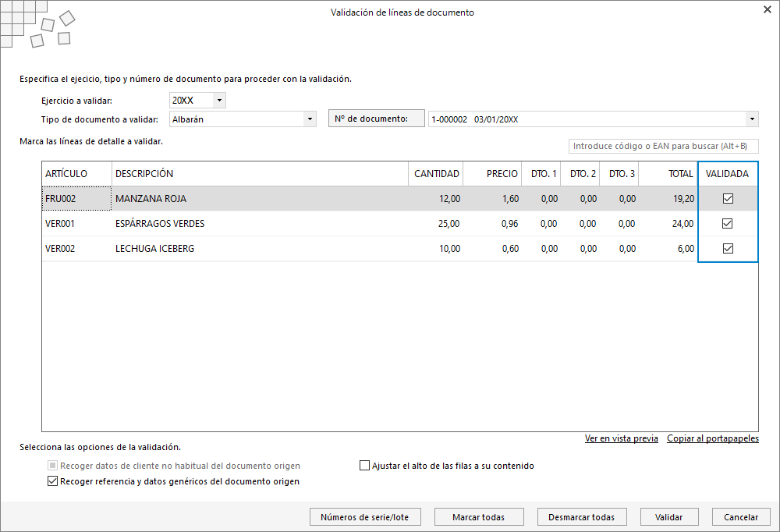This screenshot has height=532, width=780.
Task: Click the 20XX value in Ejercicio field
Action: pyautogui.click(x=183, y=101)
